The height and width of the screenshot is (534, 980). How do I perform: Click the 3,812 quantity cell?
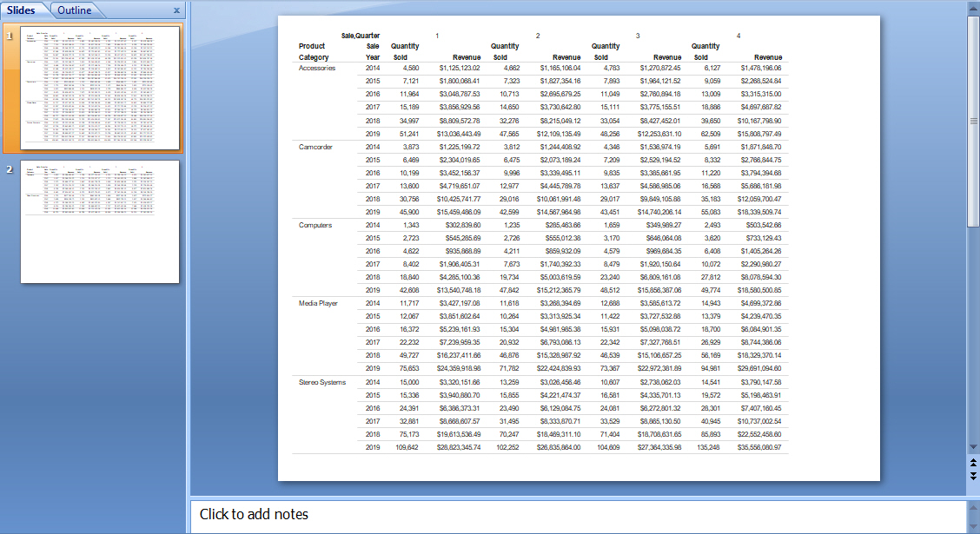(x=511, y=147)
